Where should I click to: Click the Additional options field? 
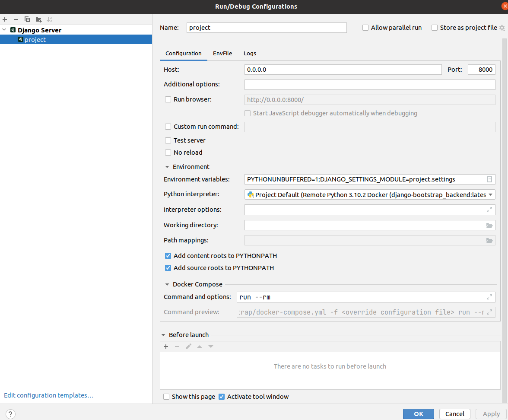tap(370, 84)
